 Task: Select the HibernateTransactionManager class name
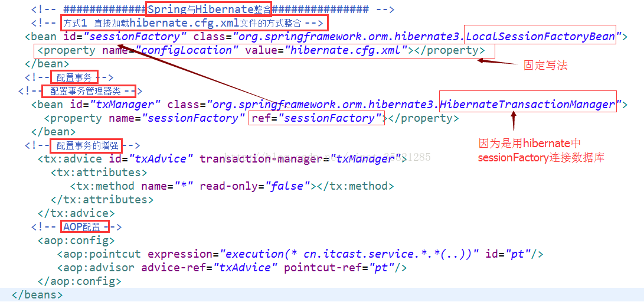coord(528,105)
